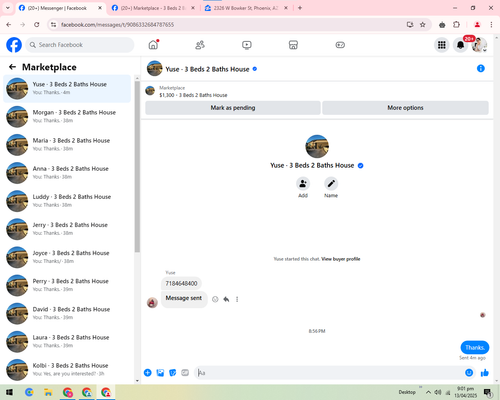Open File Explorer from the taskbar
500x400 pixels.
point(48,392)
